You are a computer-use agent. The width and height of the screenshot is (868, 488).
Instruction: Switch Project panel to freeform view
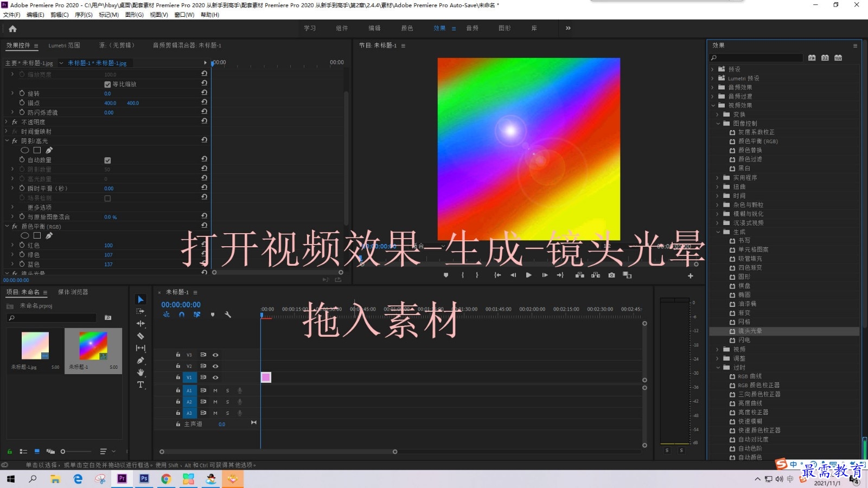[50, 451]
